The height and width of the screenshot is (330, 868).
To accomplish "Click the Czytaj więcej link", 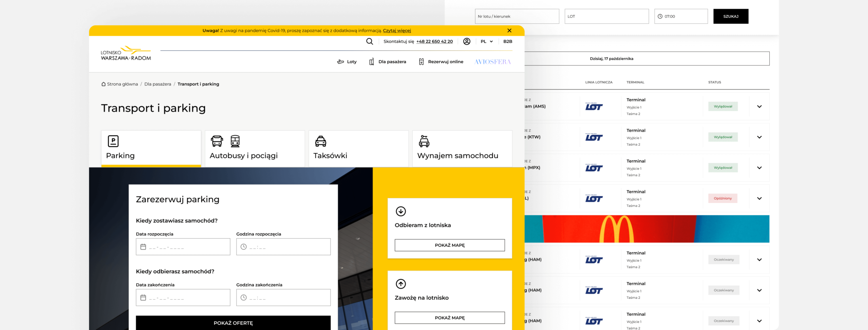I will coord(397,31).
